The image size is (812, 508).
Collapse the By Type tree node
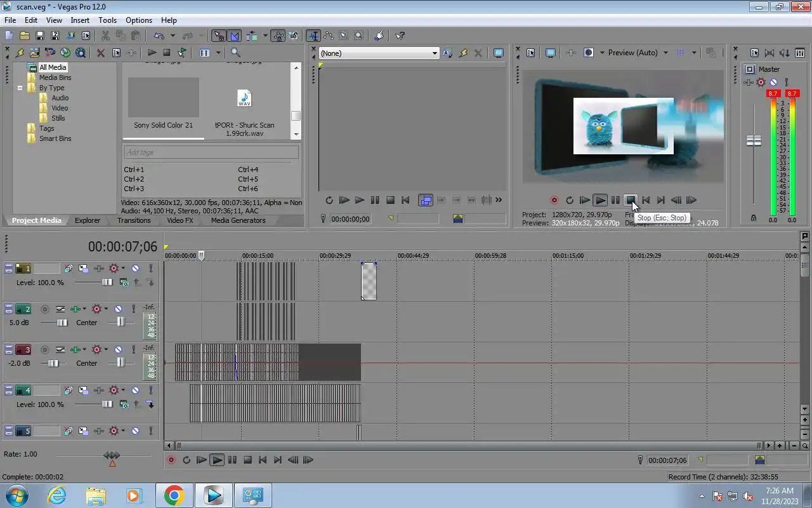coord(20,88)
